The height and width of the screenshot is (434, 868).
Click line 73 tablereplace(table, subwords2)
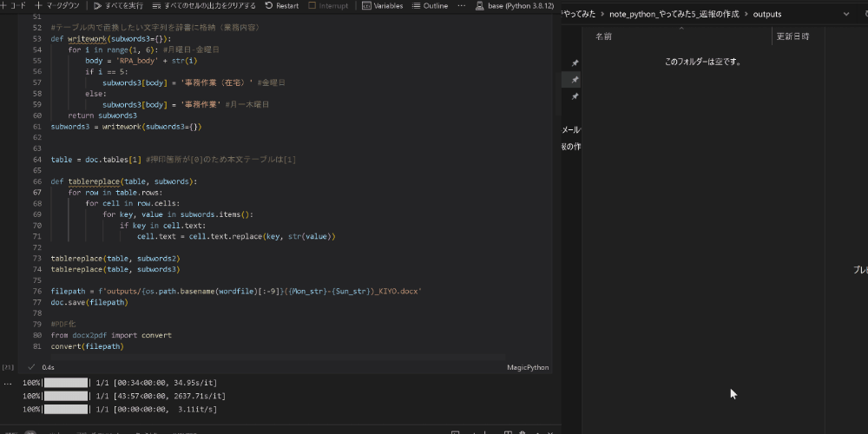pos(115,259)
